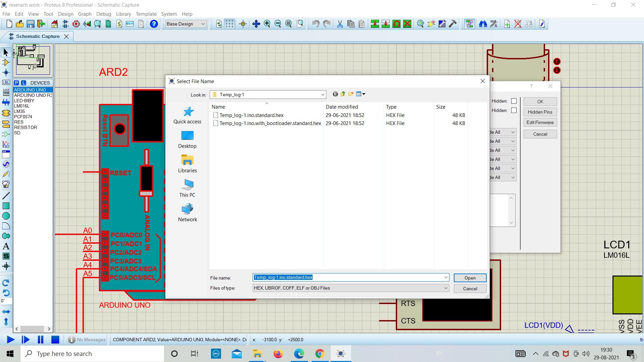The image size is (644, 362).
Task: Select the Selection Mode arrow tool
Action: pyautogui.click(x=6, y=52)
